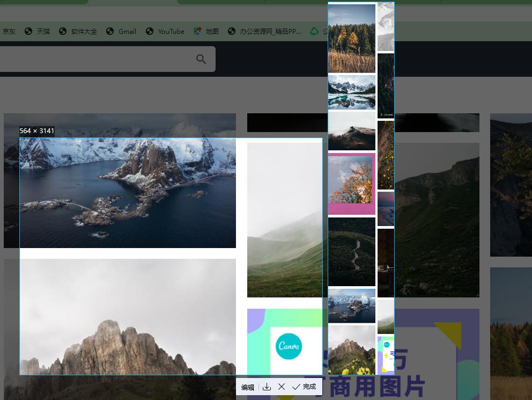Select the winding road hillside thumbnail
The height and width of the screenshot is (400, 532).
tap(351, 251)
